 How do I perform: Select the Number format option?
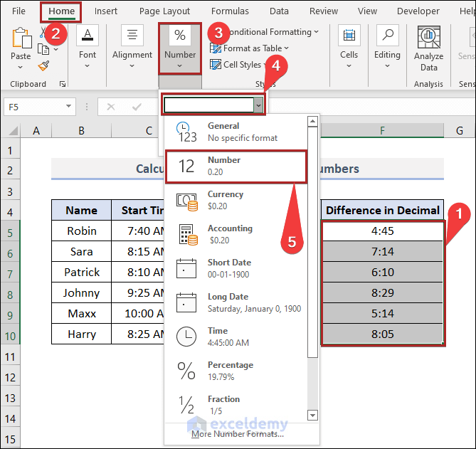tap(236, 166)
